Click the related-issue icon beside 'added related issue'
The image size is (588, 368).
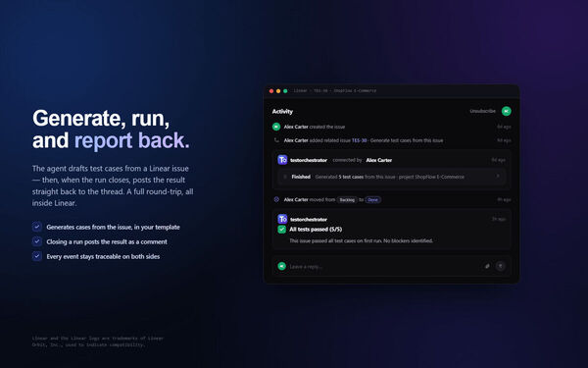(x=276, y=140)
